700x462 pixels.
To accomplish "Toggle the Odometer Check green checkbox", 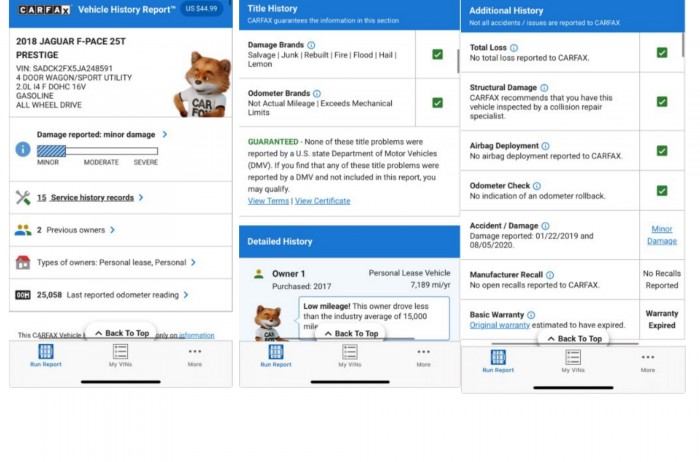I will [662, 191].
